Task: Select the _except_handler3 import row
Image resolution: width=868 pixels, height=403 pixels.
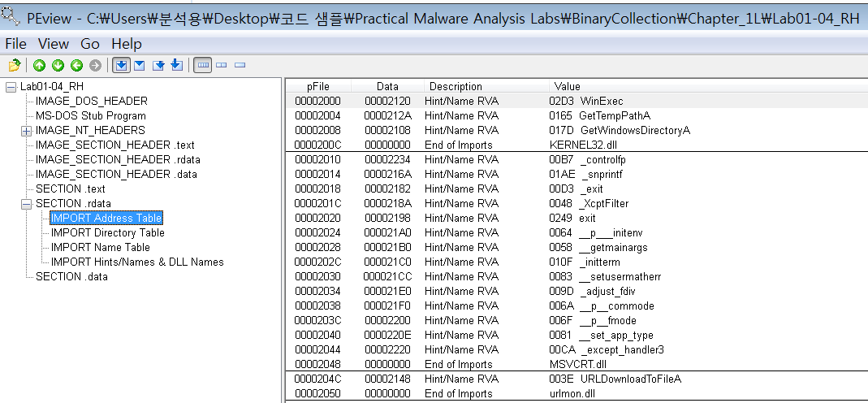Action: point(577,350)
